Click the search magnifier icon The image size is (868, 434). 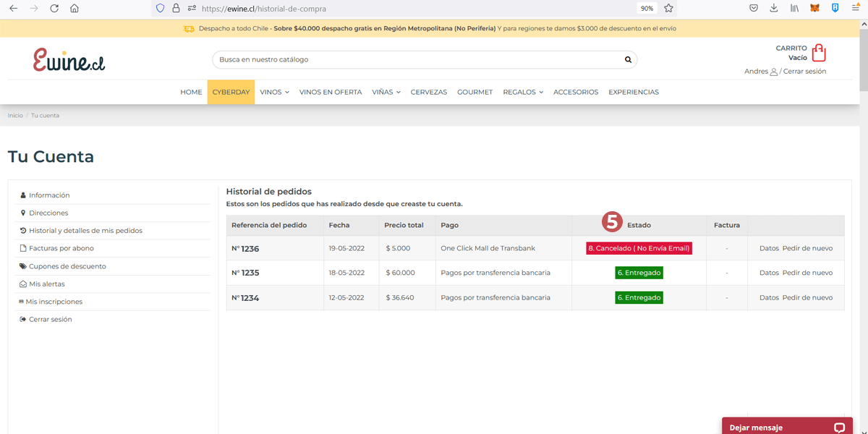click(x=628, y=59)
